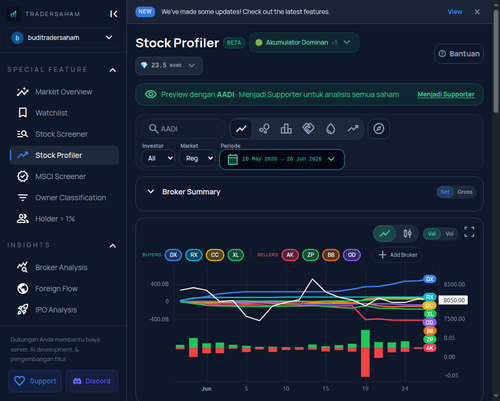The image size is (500, 401).
Task: Select candlestick chart mode
Action: coord(407,233)
